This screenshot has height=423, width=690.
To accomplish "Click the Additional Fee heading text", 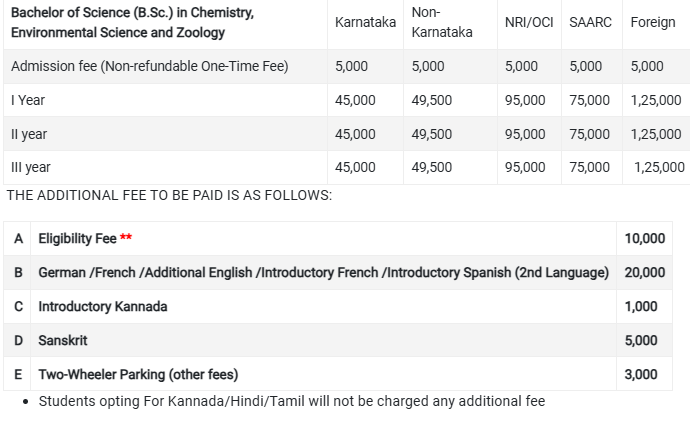I will click(x=169, y=195).
